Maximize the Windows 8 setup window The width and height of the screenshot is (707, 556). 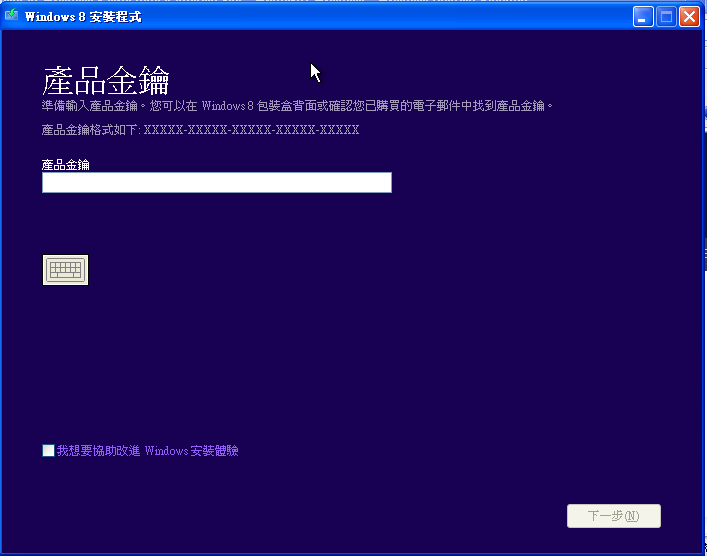click(x=666, y=17)
